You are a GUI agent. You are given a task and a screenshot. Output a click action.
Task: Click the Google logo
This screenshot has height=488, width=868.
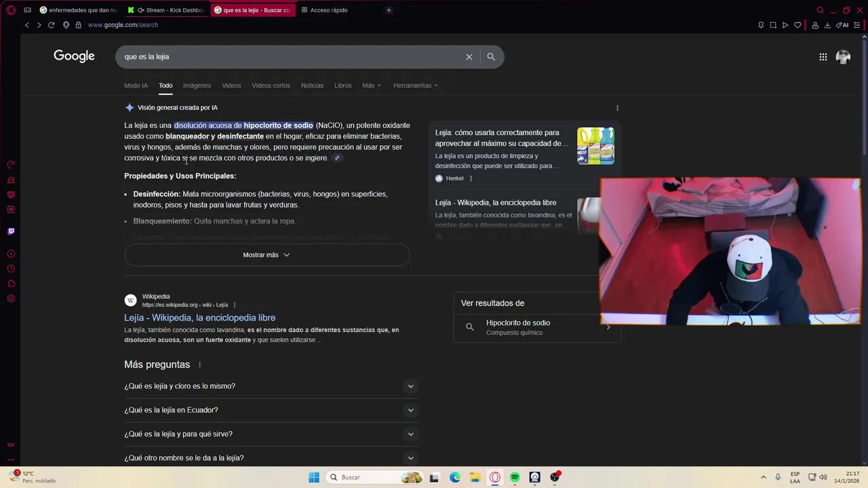click(74, 56)
